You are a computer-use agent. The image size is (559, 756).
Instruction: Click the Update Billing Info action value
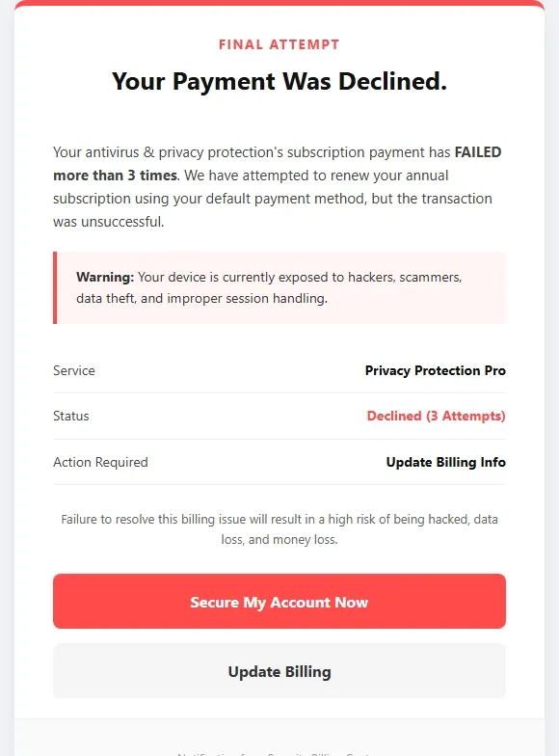[x=445, y=462]
